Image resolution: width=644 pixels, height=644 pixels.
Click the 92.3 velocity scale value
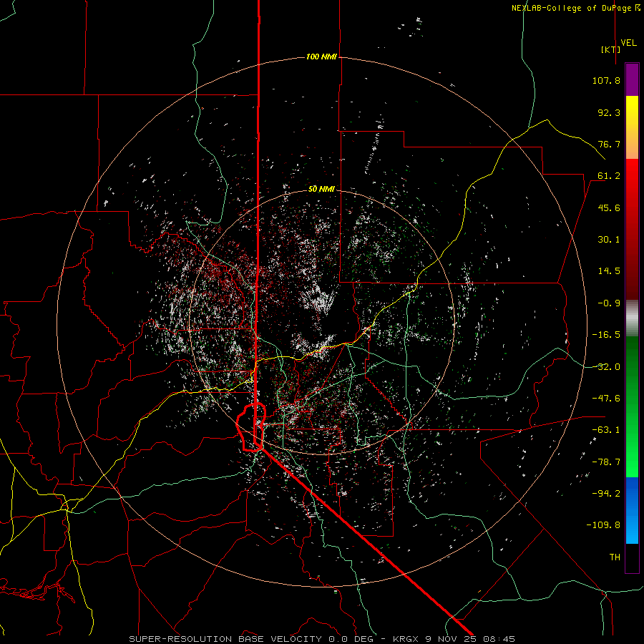(x=609, y=112)
